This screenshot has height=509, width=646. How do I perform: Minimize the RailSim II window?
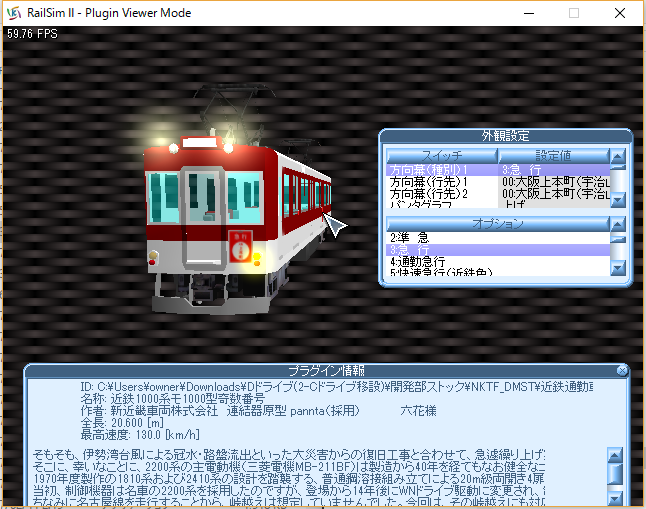click(x=529, y=13)
